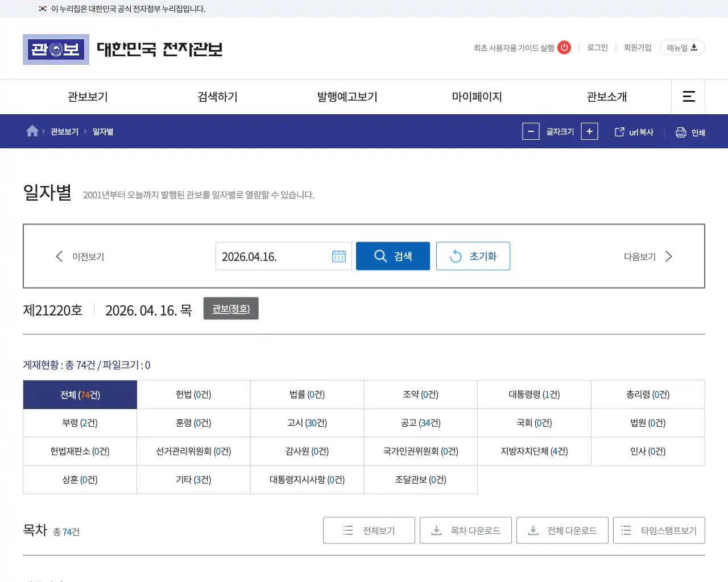Viewport: 728px width, 582px height.
Task: Launch the first-time user guide power icon
Action: (x=564, y=48)
